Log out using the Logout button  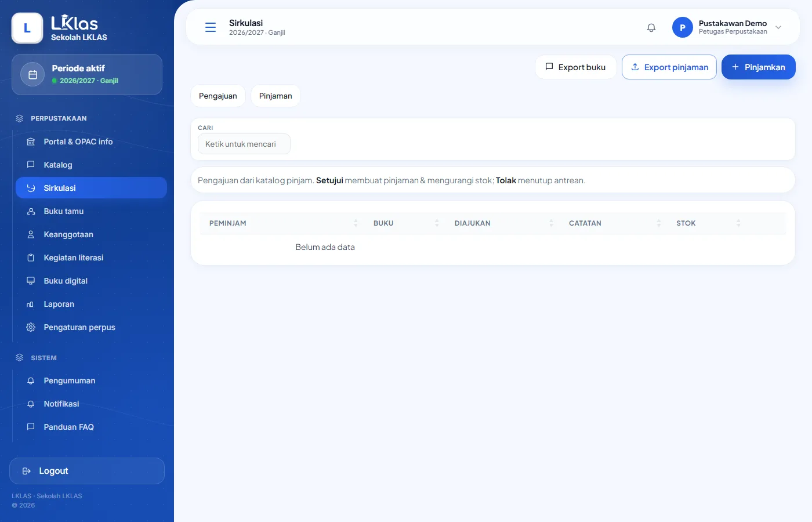[87, 471]
